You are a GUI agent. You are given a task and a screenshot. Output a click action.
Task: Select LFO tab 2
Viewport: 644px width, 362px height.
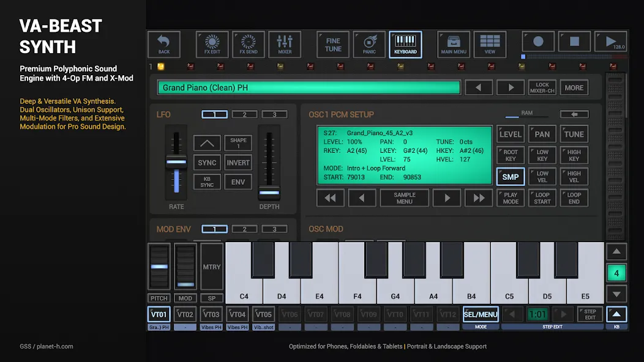click(x=244, y=114)
